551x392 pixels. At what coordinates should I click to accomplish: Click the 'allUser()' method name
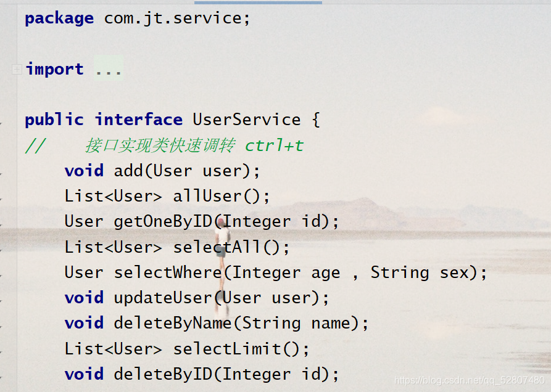click(x=216, y=196)
